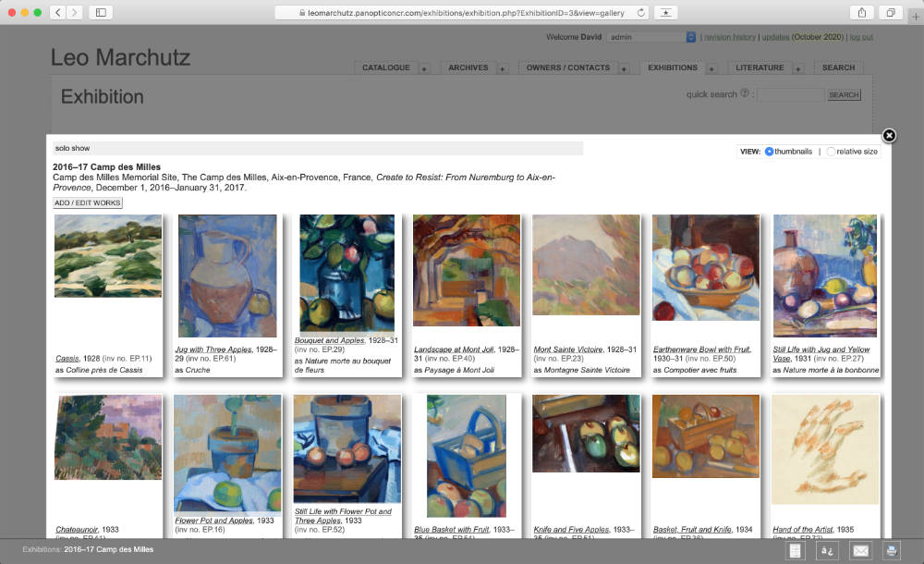This screenshot has width=924, height=564.
Task: Open Jug with Three Apples title link
Action: pyautogui.click(x=213, y=349)
